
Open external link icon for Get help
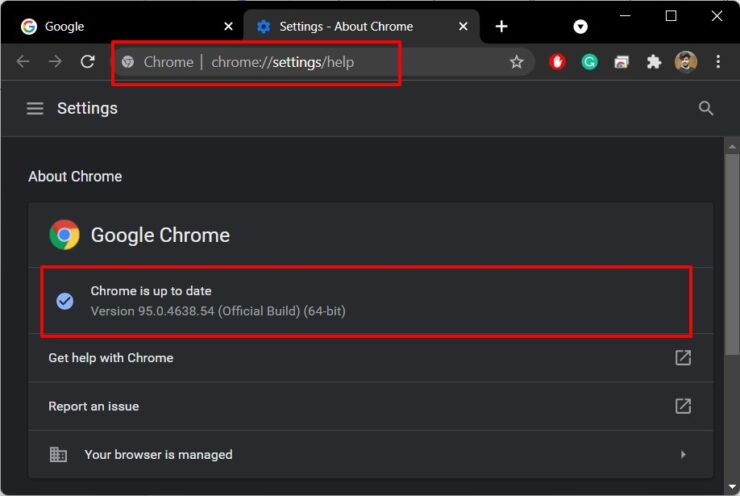[683, 358]
